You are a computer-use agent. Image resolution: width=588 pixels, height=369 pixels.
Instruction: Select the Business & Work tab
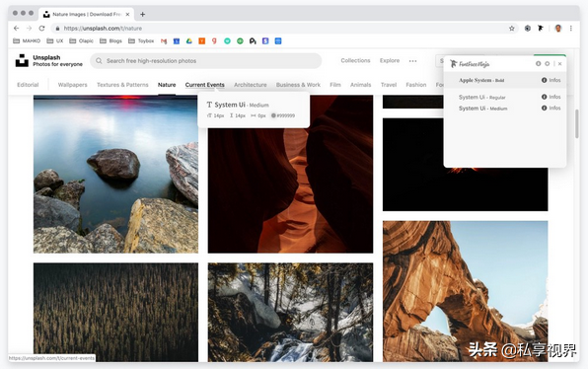pyautogui.click(x=298, y=85)
